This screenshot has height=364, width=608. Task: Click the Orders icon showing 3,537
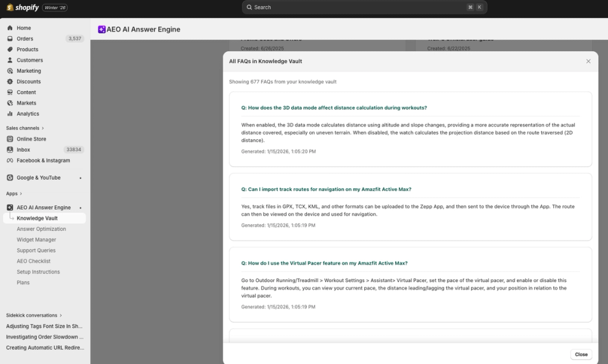pos(10,38)
